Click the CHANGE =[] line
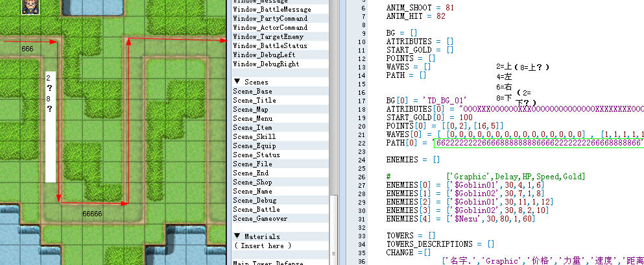Viewport: 644px width, 265px height. (409, 252)
